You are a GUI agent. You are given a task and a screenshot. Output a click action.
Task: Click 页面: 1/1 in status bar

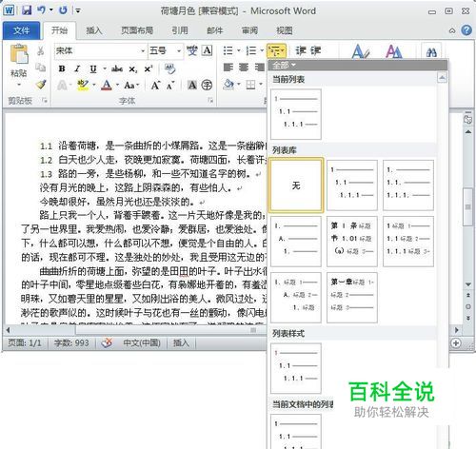click(25, 343)
